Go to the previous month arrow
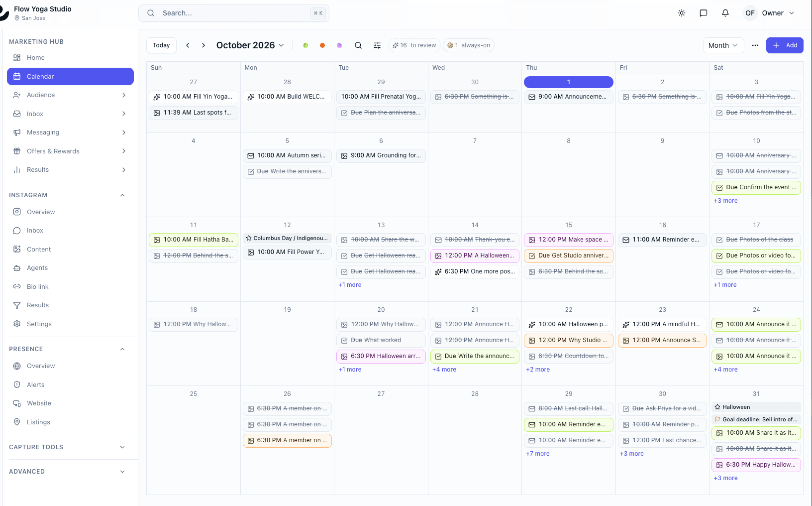Image resolution: width=812 pixels, height=506 pixels. 188,45
